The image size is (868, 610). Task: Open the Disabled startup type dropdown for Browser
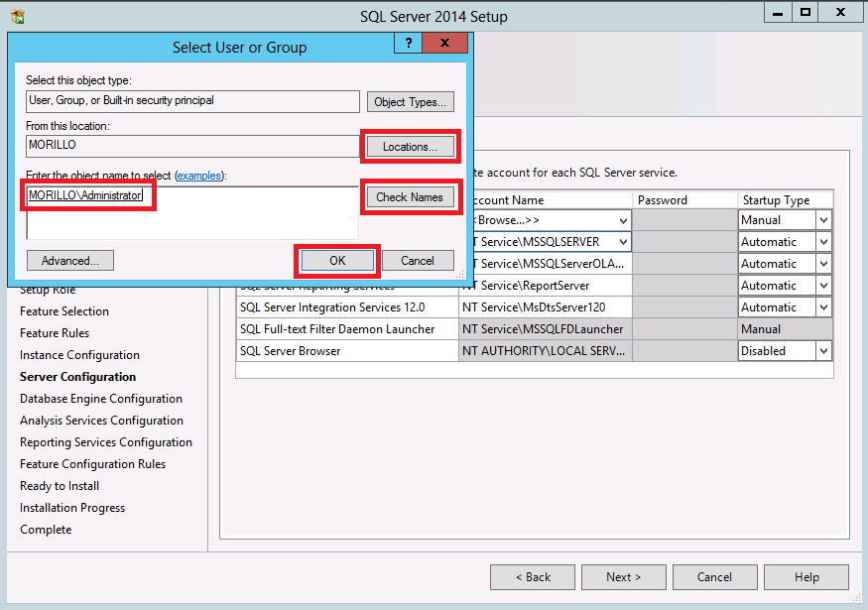[823, 351]
